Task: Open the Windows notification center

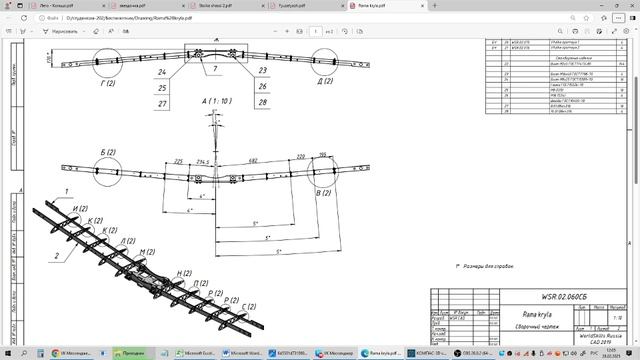Action: [630, 353]
